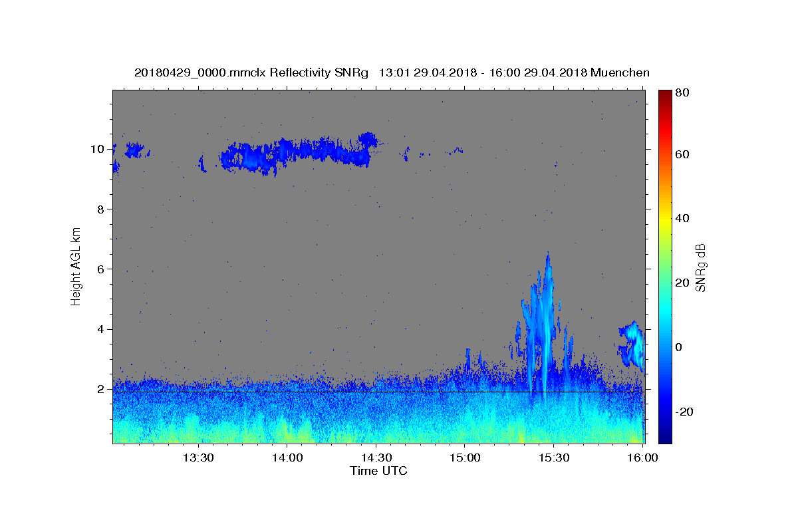The width and height of the screenshot is (798, 532).
Task: Click the height tick label 8
Action: click(x=102, y=209)
